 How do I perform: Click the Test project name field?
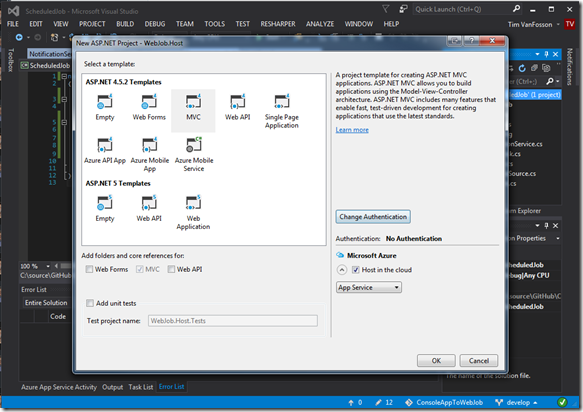(233, 321)
